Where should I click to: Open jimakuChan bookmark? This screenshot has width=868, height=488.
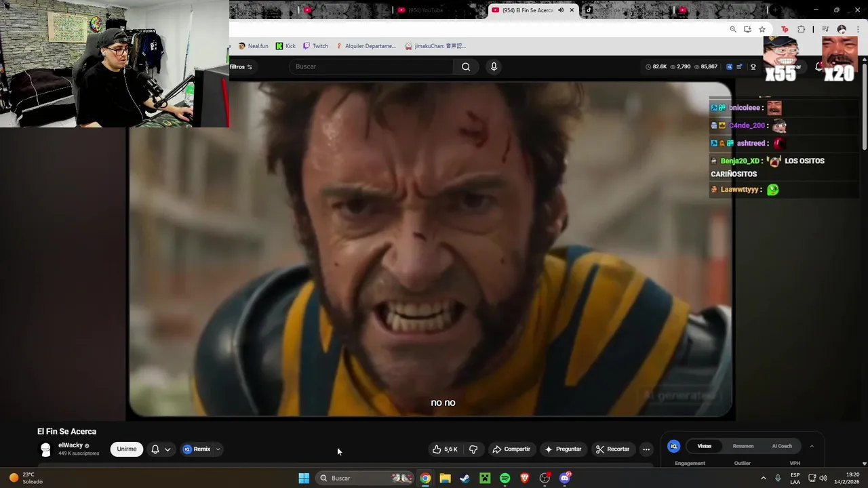tap(435, 46)
